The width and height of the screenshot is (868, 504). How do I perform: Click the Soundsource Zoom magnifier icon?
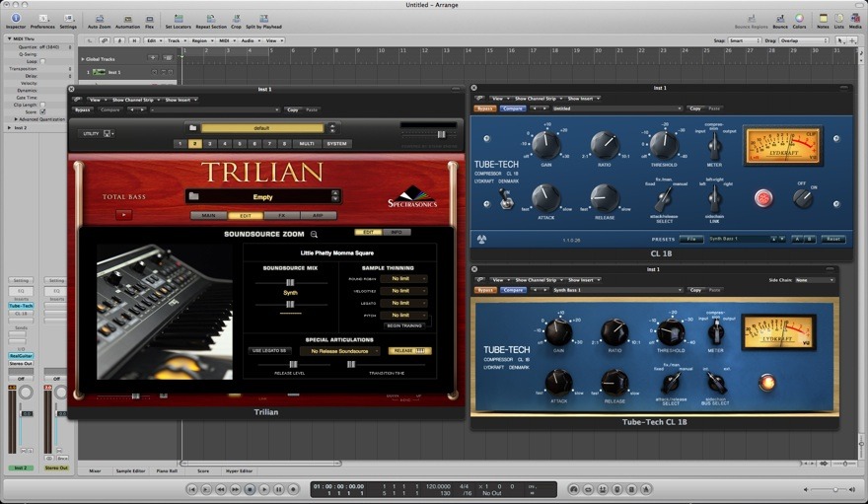tap(314, 235)
